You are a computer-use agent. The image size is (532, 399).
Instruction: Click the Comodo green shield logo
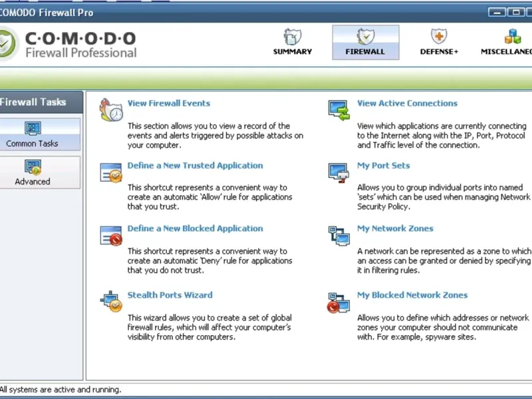(x=7, y=43)
